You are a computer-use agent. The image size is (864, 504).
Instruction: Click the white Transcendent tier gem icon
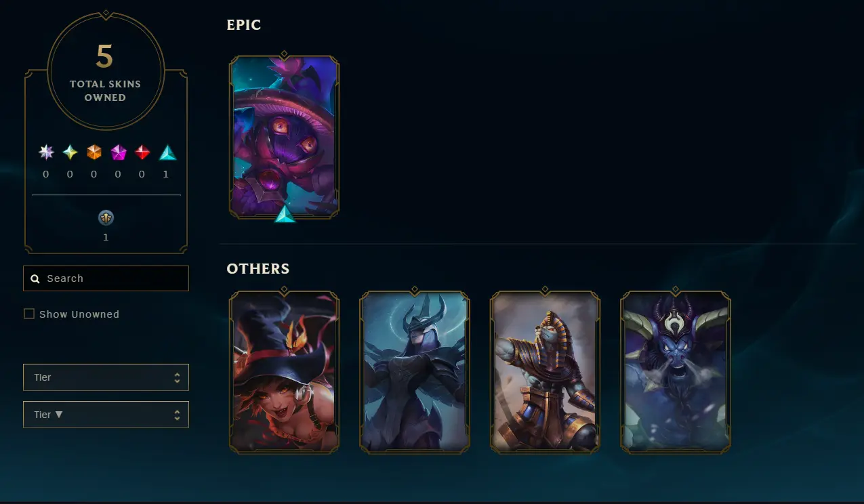[46, 152]
